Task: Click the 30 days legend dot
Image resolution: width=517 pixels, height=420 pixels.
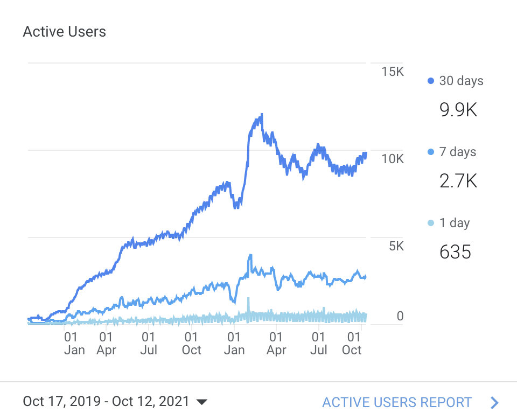Action: [431, 81]
